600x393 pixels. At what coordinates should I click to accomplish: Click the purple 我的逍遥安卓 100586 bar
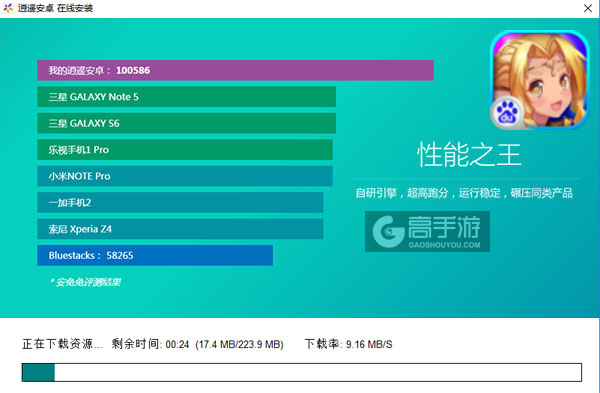235,70
